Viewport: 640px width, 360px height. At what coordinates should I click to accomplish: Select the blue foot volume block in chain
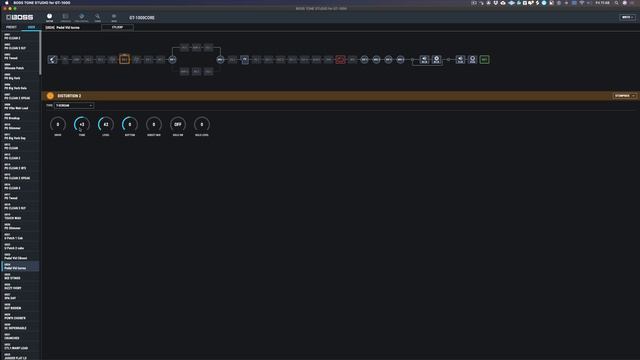pos(244,60)
